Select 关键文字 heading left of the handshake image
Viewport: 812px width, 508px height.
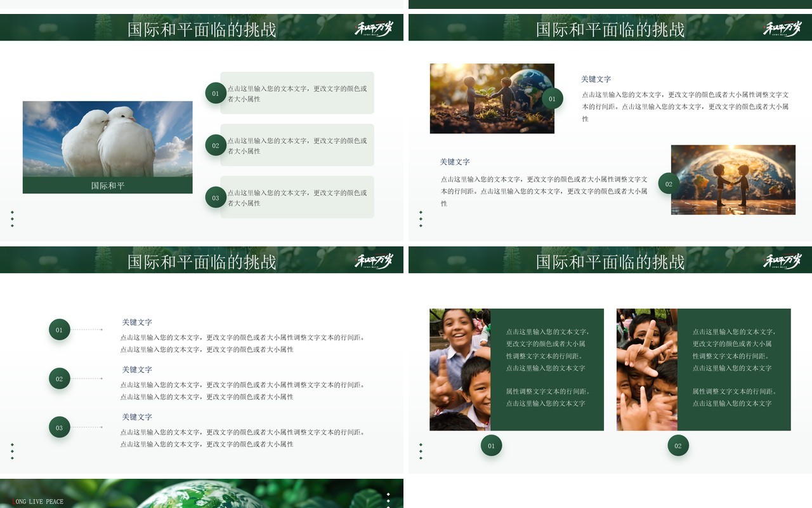455,162
